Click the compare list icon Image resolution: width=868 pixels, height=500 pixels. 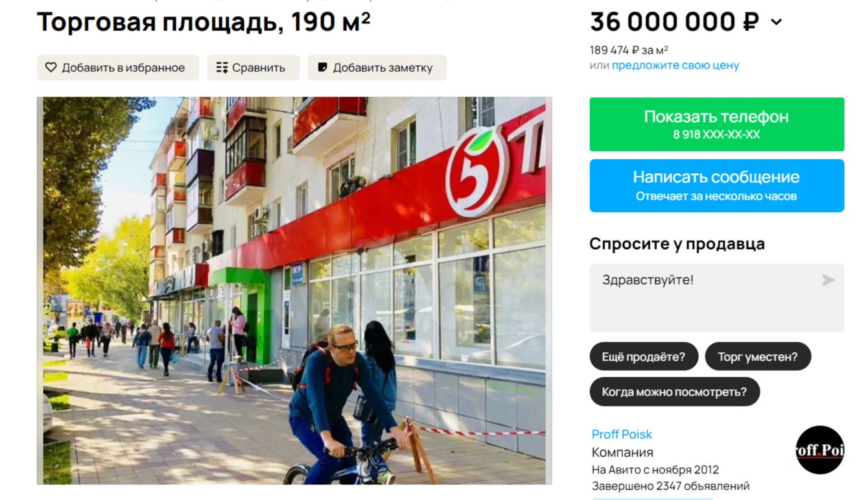point(222,67)
